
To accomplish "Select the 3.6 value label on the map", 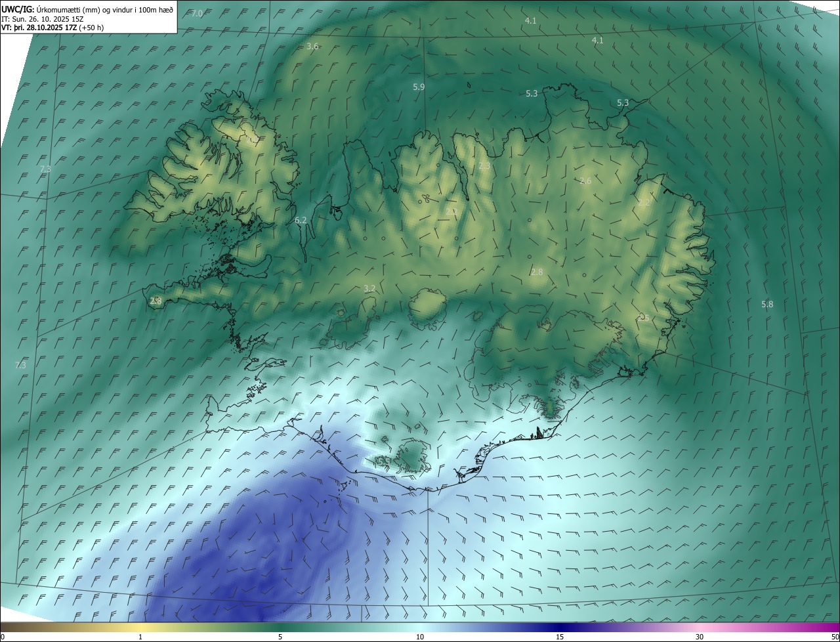I will pyautogui.click(x=312, y=46).
